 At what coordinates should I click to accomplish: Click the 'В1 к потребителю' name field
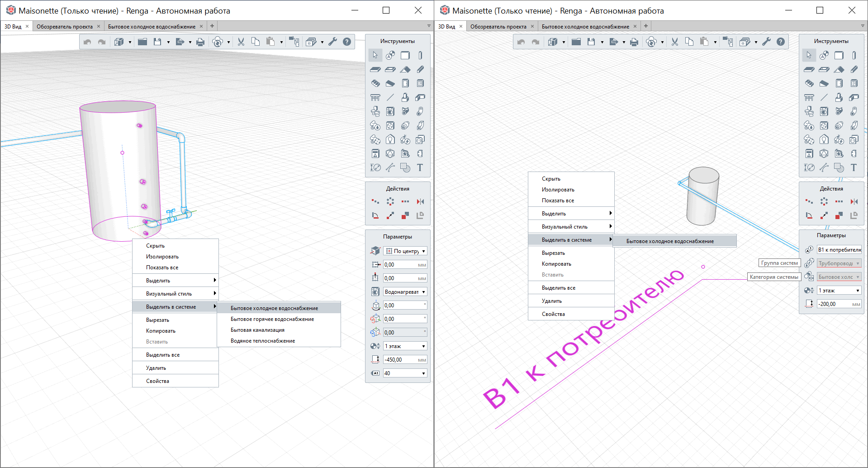coord(839,250)
